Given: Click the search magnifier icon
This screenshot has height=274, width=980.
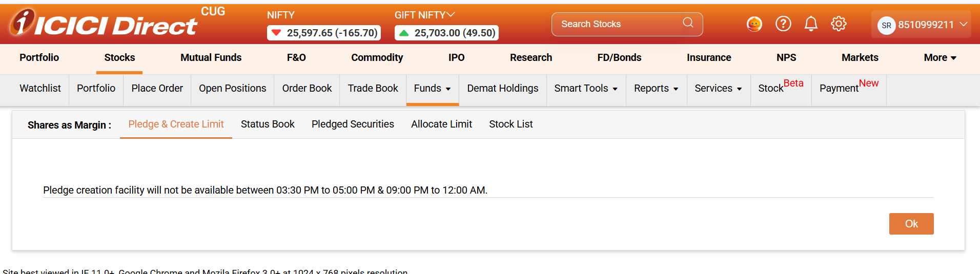Looking at the screenshot, I should pos(688,23).
